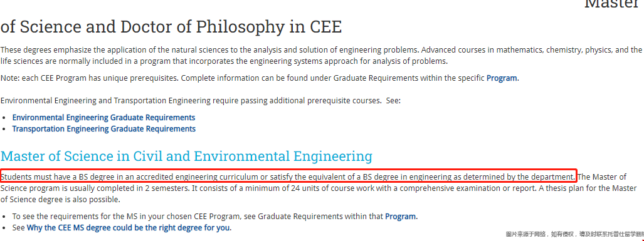The height and width of the screenshot is (241, 644).
Task: Click the red-boxed BS degree requirement sentence
Action: click(x=288, y=177)
